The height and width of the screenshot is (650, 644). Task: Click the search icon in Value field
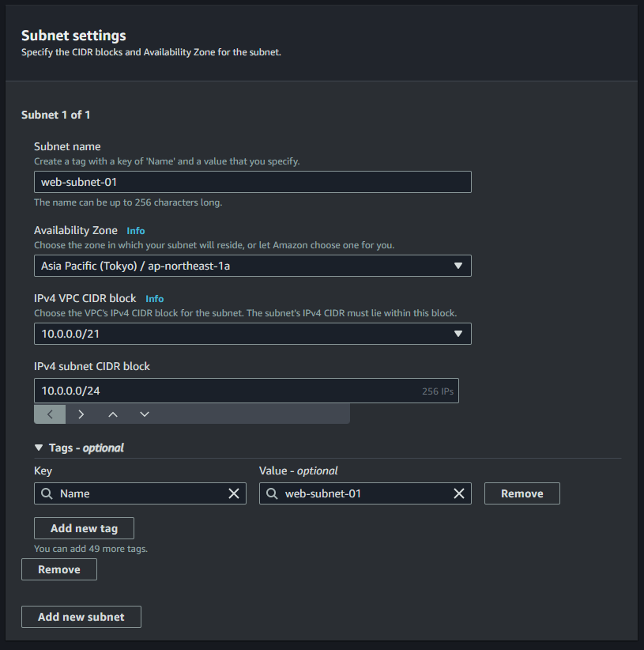click(x=272, y=493)
